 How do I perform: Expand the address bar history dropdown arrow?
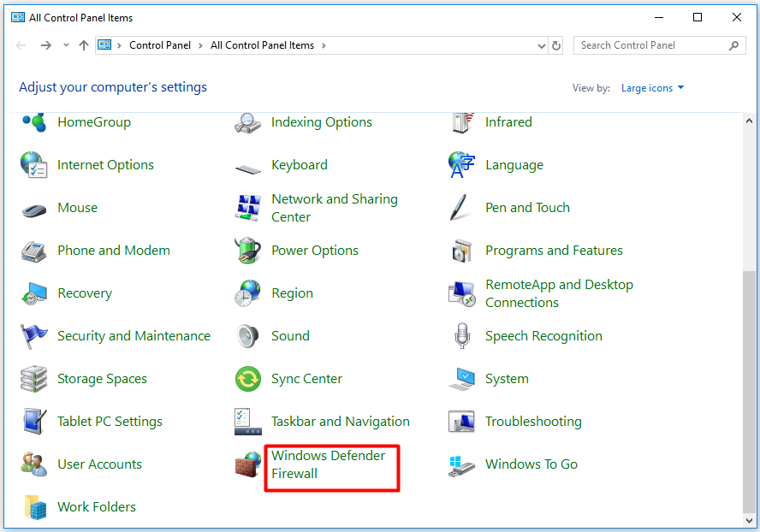[x=541, y=46]
